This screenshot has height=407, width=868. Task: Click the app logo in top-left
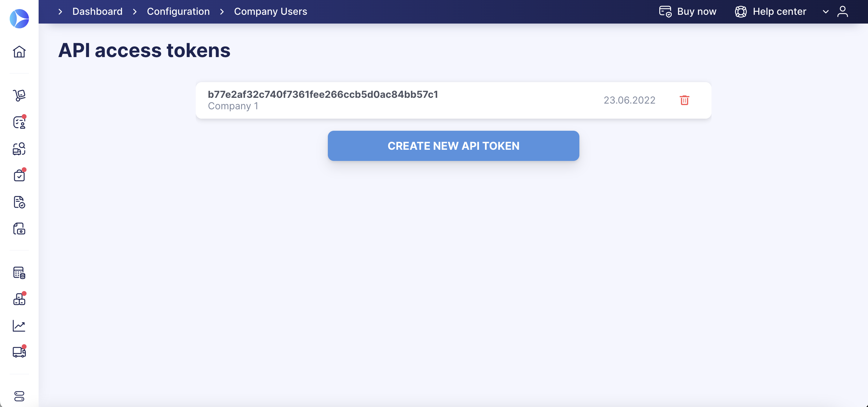[x=19, y=18]
